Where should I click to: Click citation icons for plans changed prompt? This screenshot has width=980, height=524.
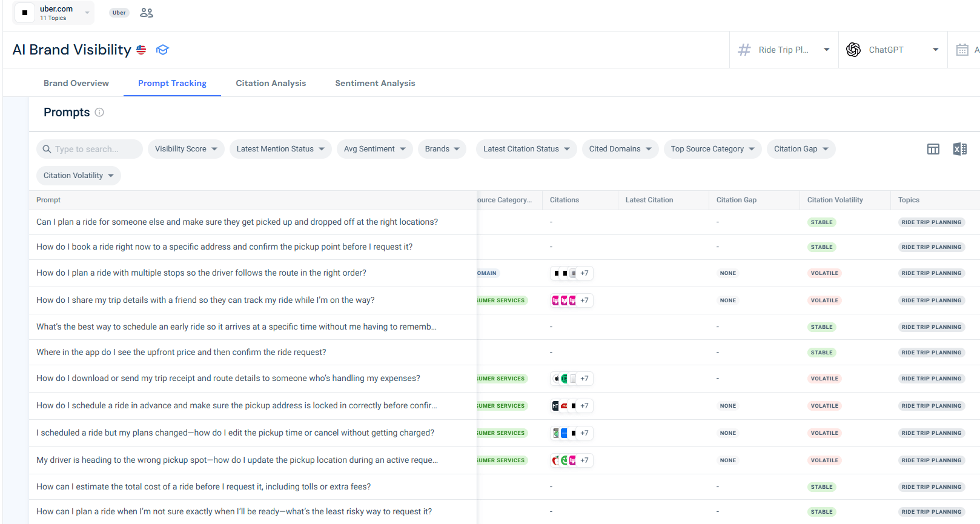(571, 433)
